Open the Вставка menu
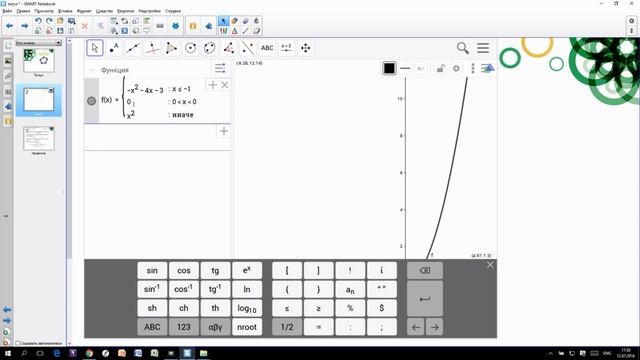The height and width of the screenshot is (360, 640). click(x=65, y=11)
